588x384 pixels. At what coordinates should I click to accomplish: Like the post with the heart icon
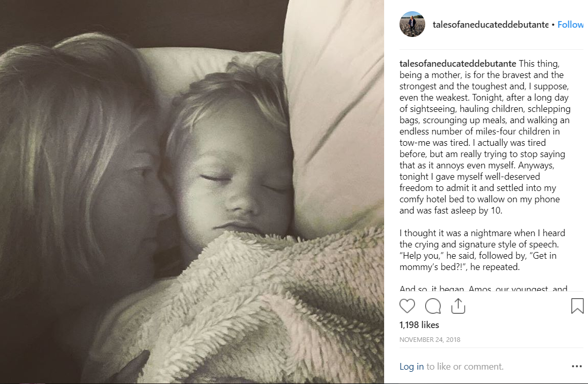pos(407,306)
